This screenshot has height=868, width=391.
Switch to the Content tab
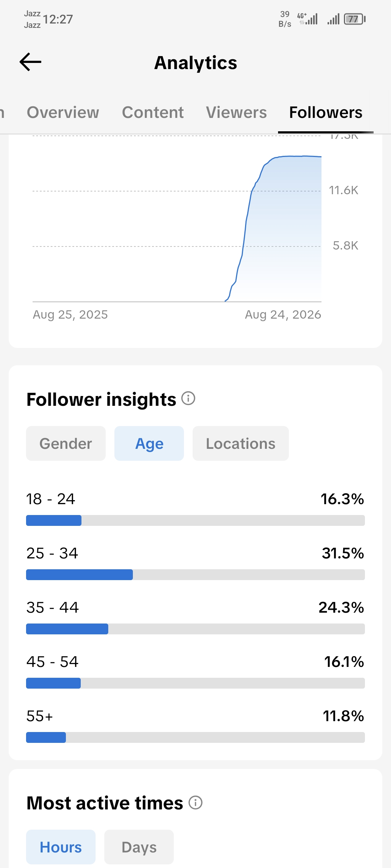153,112
